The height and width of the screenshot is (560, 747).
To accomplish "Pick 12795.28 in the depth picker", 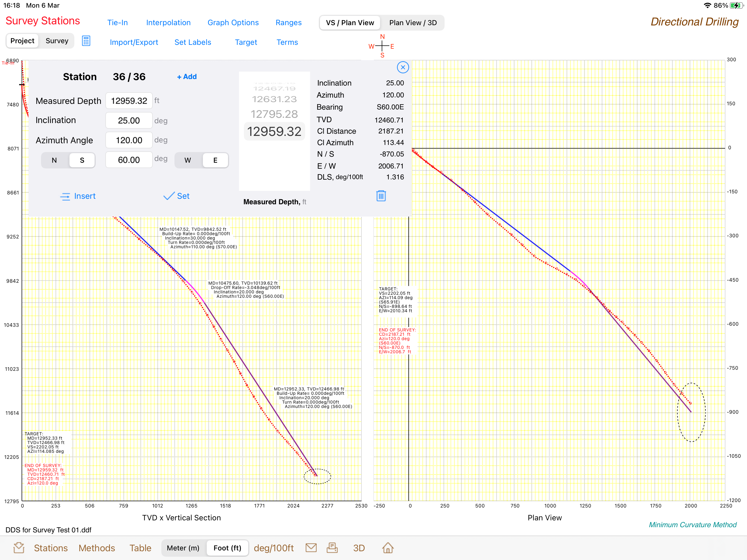I will click(x=274, y=114).
